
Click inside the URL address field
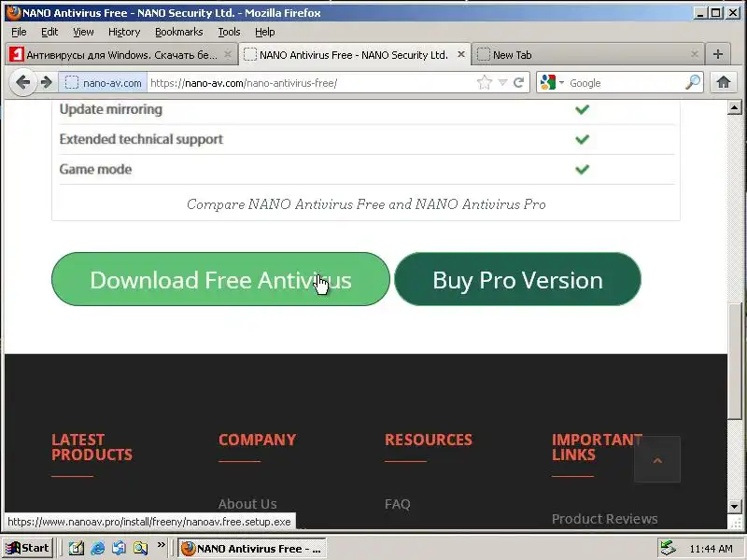pos(310,83)
